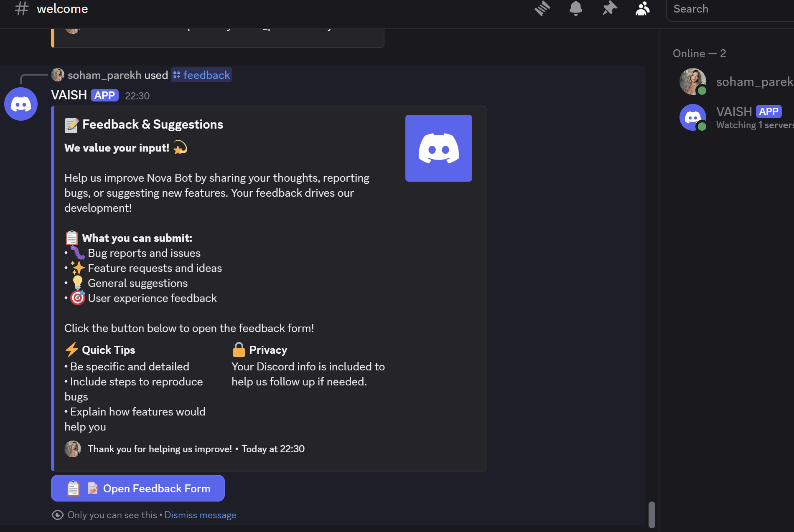Click the APP badge next to VAISH message
Viewport: 794px width, 532px height.
[x=104, y=96]
